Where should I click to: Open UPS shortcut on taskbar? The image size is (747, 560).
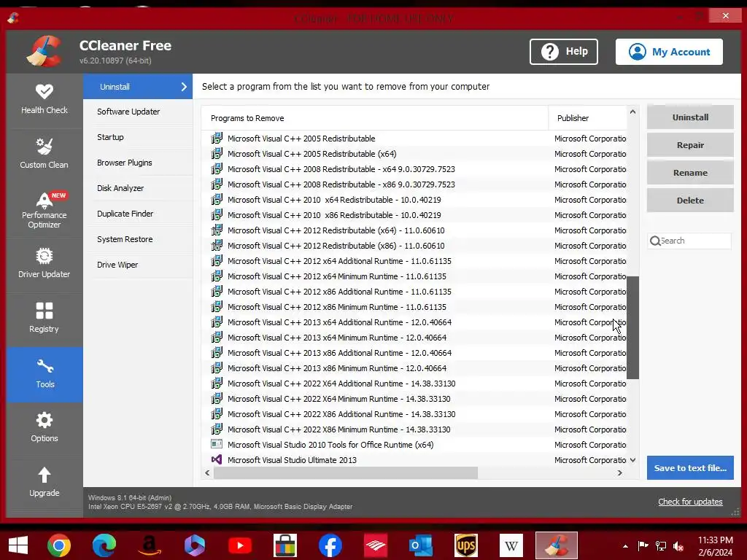coord(466,545)
